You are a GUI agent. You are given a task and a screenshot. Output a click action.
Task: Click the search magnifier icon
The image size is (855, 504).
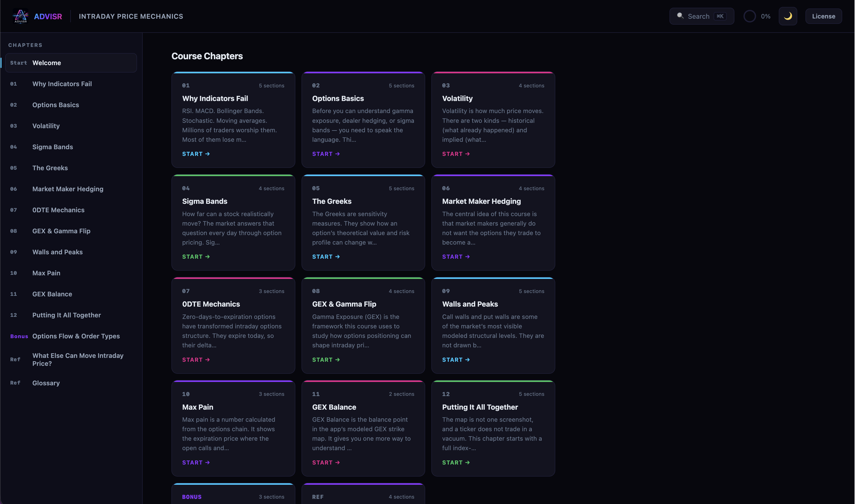(x=680, y=16)
